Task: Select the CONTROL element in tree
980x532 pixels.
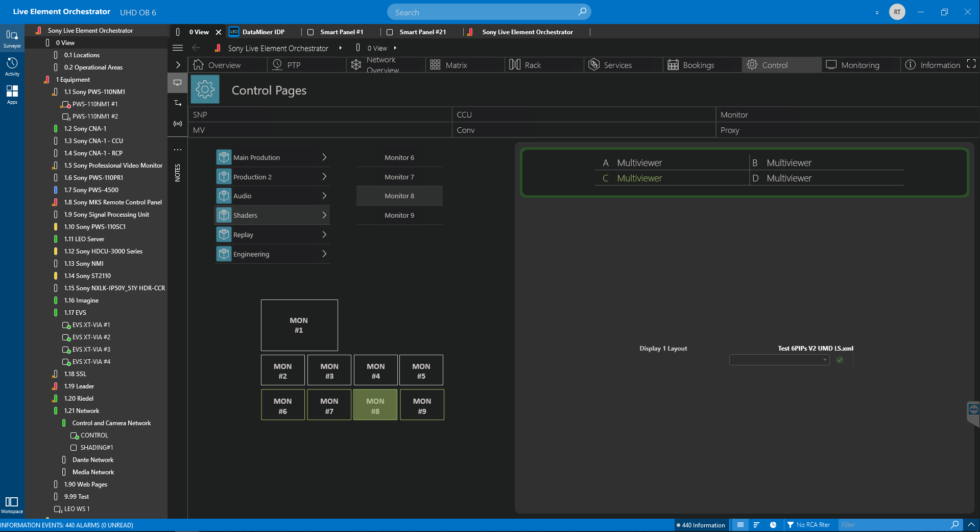Action: tap(94, 435)
